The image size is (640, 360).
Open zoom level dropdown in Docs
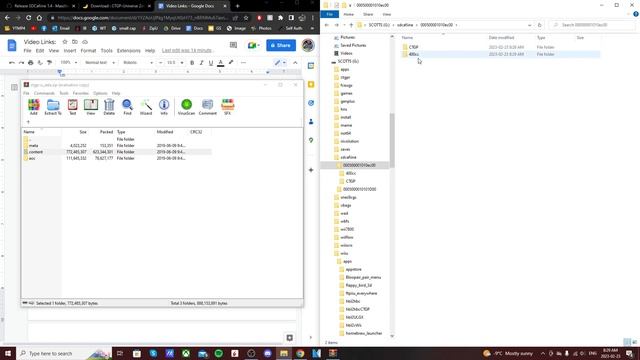69,63
